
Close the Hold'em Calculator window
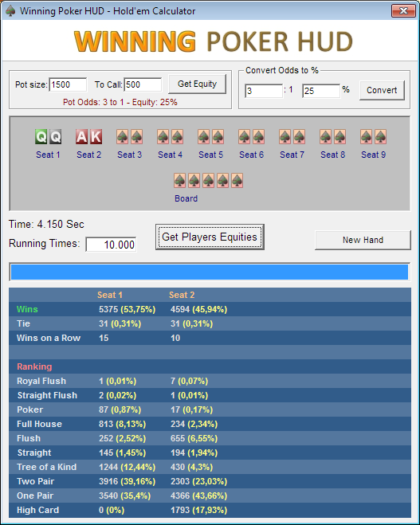tap(403, 10)
